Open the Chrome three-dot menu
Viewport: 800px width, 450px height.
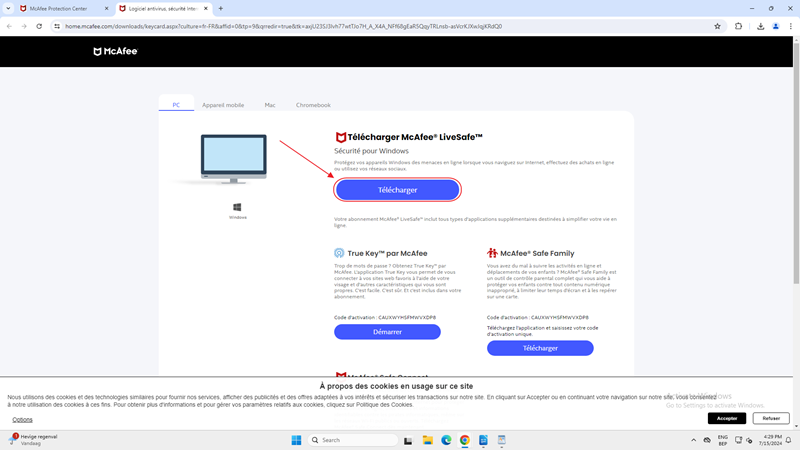791,26
